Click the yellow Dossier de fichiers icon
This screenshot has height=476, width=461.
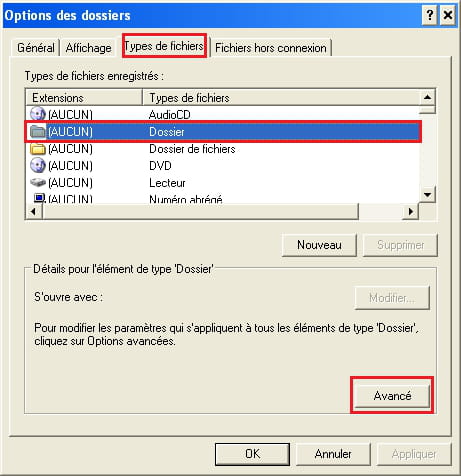[38, 149]
